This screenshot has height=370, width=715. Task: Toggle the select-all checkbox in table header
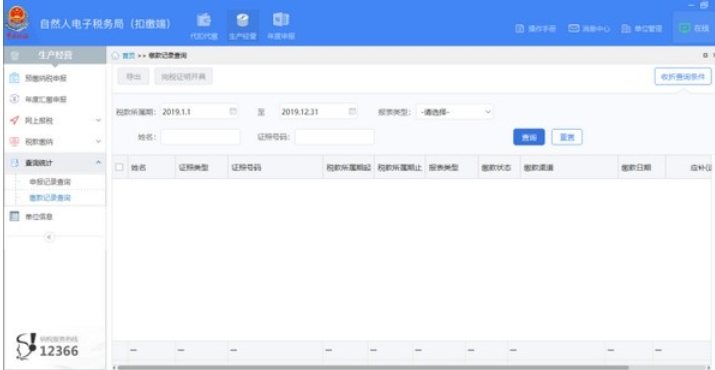tap(119, 167)
